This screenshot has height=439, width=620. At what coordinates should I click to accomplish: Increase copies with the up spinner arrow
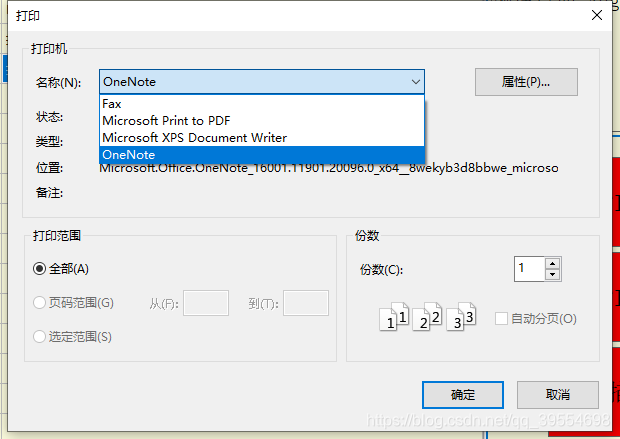pos(553,263)
